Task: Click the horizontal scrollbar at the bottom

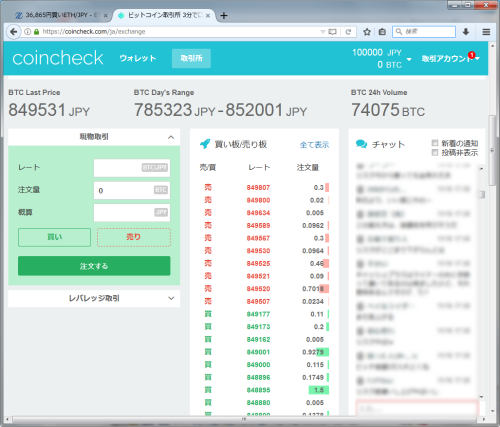Action: pyautogui.click(x=244, y=419)
